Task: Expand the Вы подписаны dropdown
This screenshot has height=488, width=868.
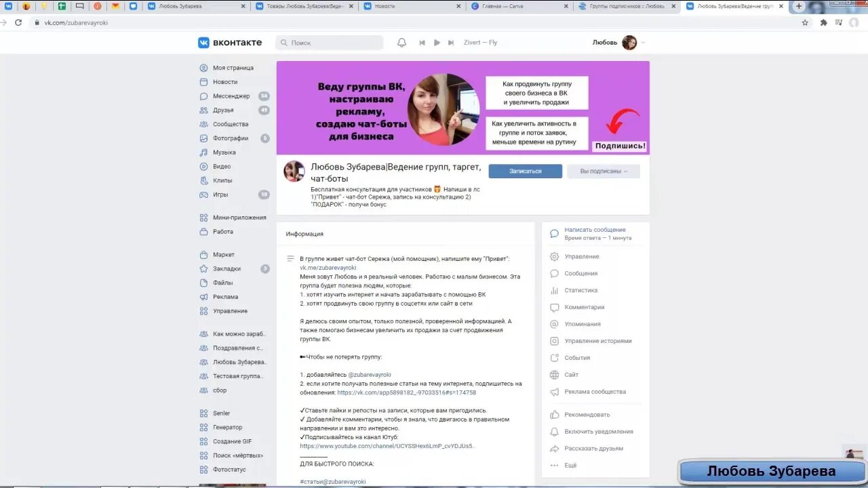Action: [x=604, y=171]
